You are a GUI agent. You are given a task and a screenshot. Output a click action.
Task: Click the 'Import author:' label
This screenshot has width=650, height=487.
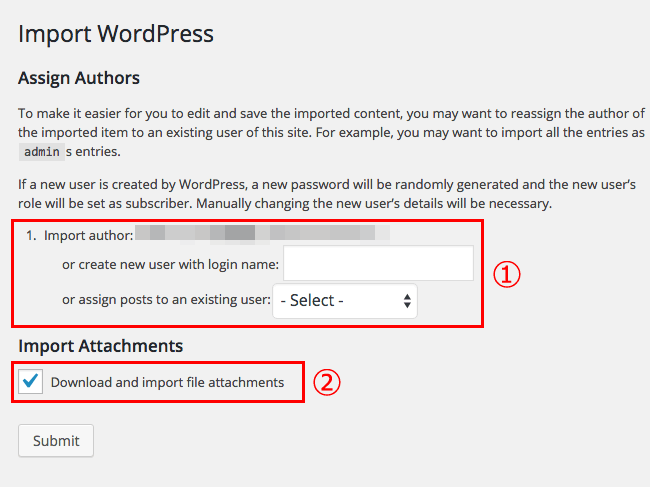89,235
